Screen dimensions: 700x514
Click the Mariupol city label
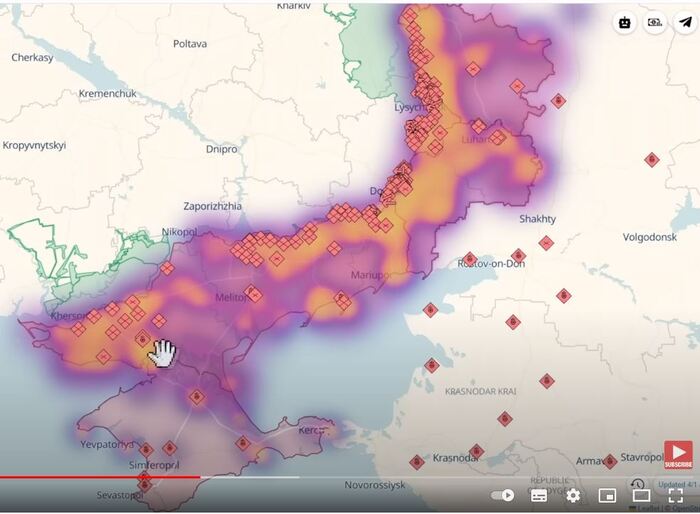(x=369, y=275)
